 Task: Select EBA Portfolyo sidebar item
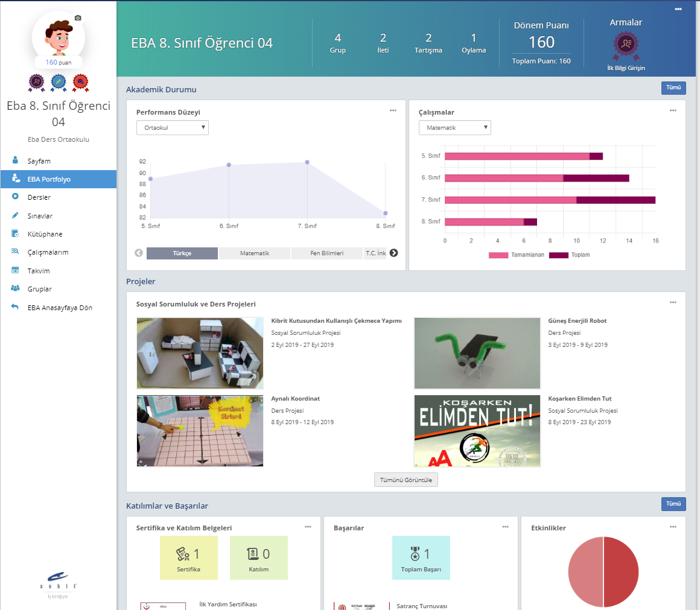pyautogui.click(x=59, y=179)
